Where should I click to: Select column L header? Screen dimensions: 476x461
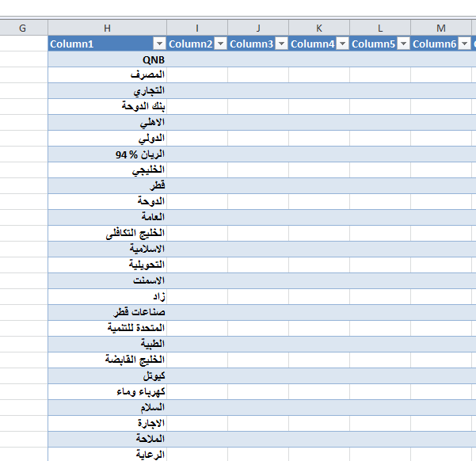pyautogui.click(x=380, y=28)
